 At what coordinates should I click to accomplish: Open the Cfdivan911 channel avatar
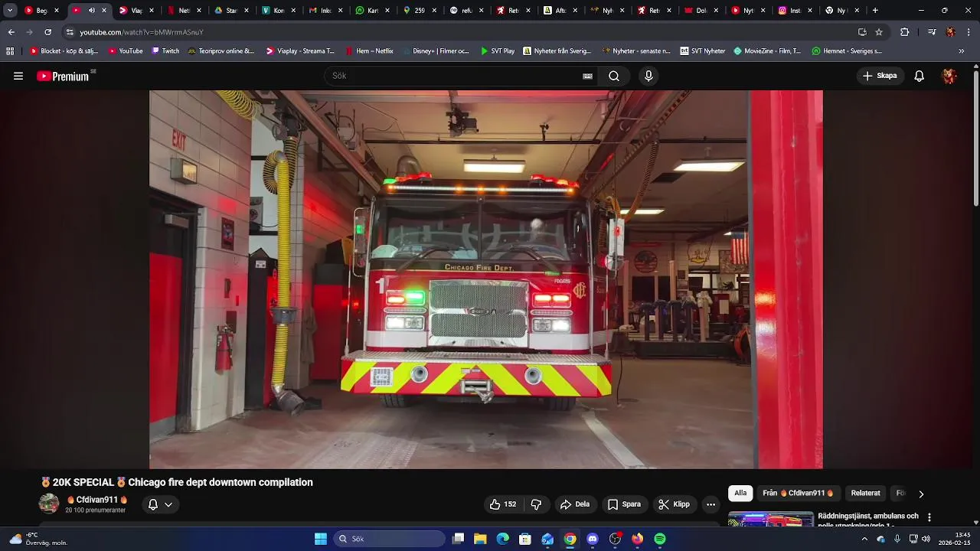tap(49, 504)
